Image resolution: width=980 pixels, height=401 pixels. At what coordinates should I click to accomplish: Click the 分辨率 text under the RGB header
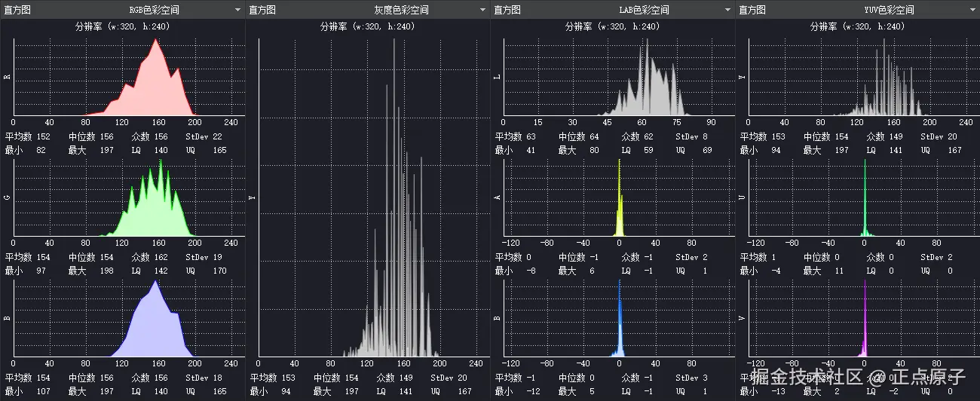122,26
